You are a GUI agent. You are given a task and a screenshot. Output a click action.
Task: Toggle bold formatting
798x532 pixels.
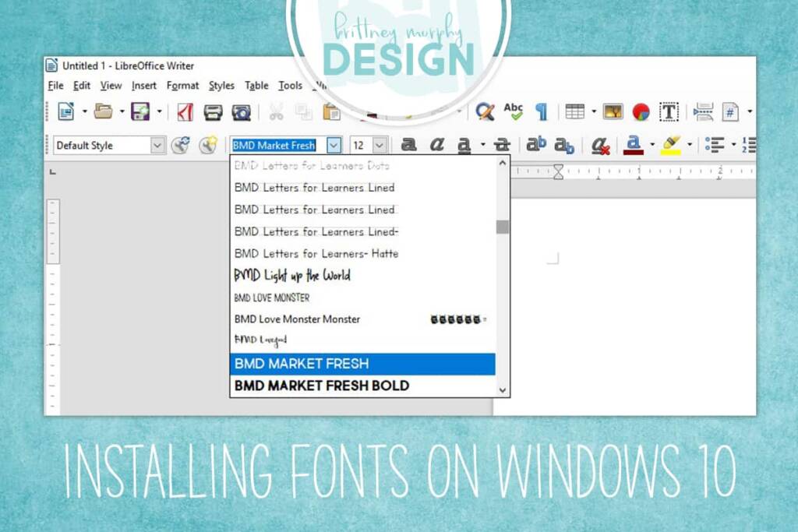coord(406,145)
